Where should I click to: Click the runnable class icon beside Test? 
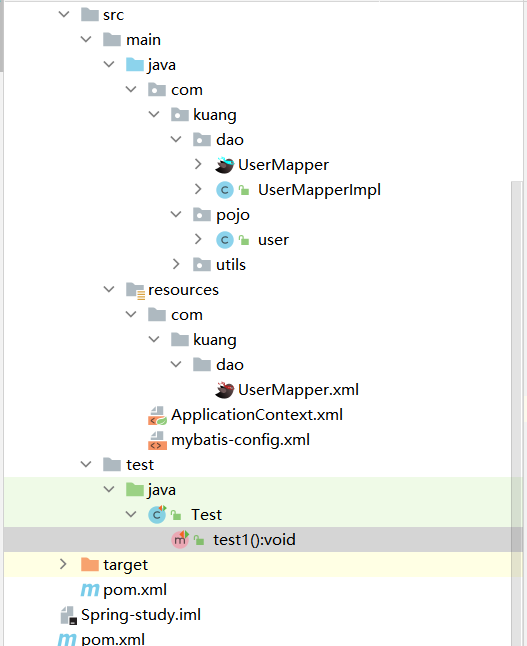tap(157, 515)
